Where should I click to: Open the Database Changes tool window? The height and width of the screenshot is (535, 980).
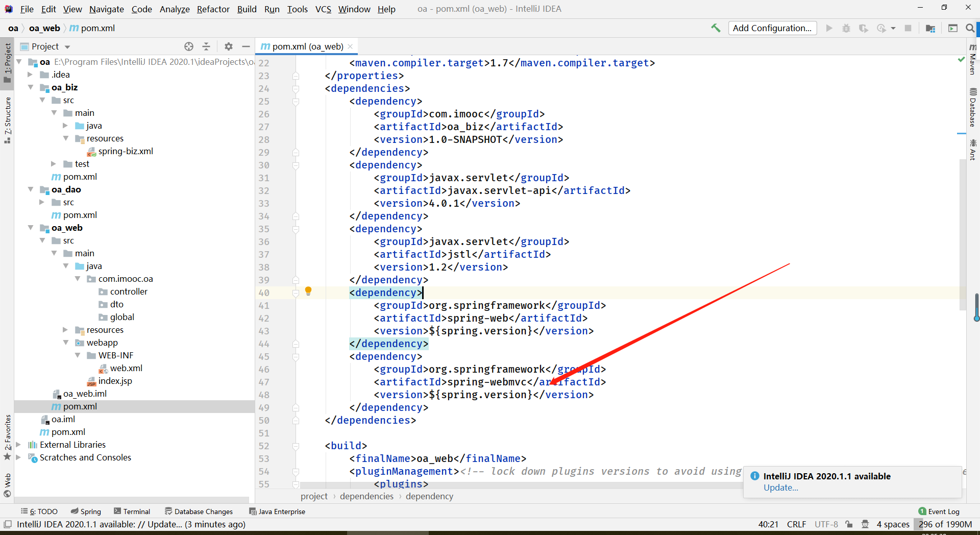[x=199, y=512]
